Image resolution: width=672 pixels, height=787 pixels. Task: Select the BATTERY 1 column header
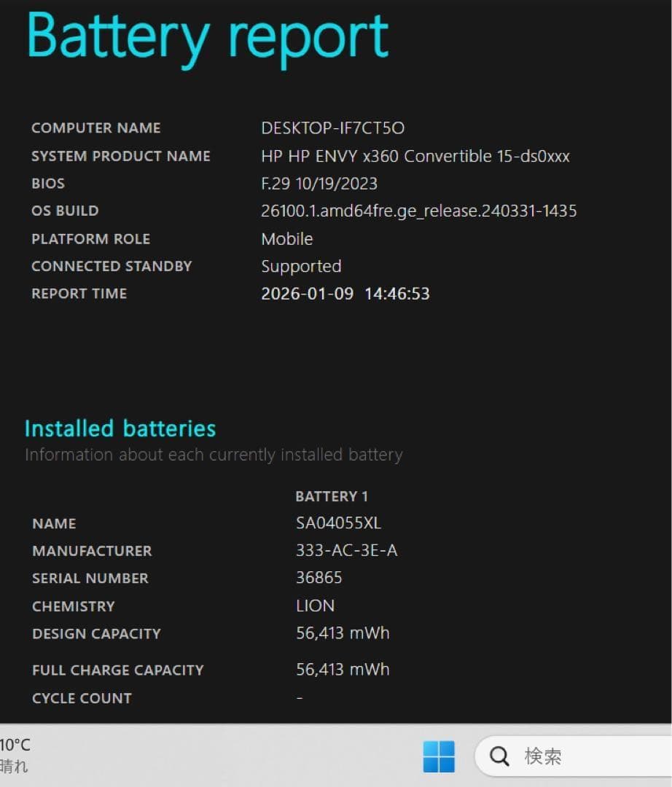click(x=331, y=496)
